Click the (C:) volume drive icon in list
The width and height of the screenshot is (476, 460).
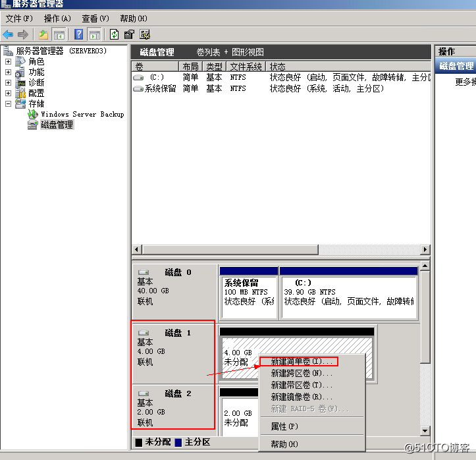point(138,78)
